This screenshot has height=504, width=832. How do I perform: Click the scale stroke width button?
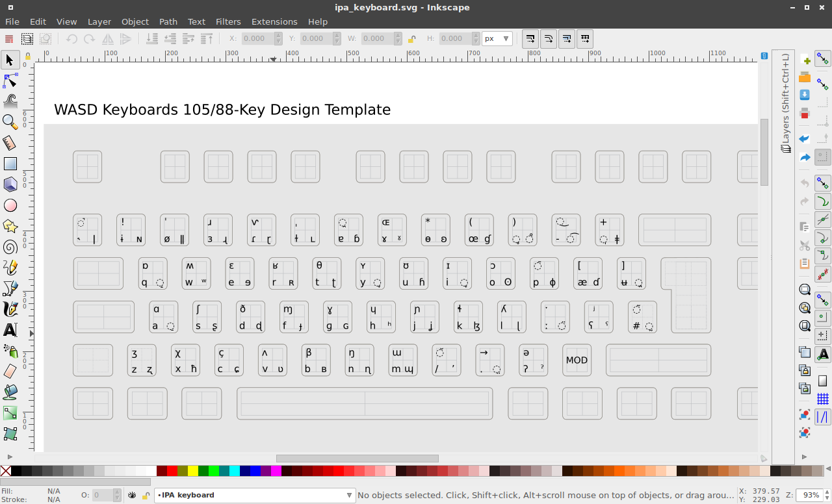(x=530, y=39)
